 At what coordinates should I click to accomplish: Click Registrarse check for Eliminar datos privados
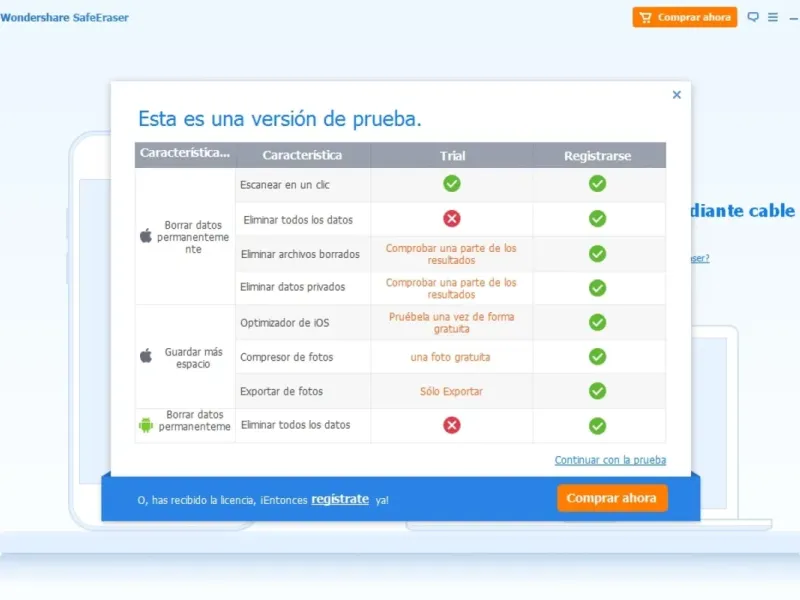[x=597, y=288]
